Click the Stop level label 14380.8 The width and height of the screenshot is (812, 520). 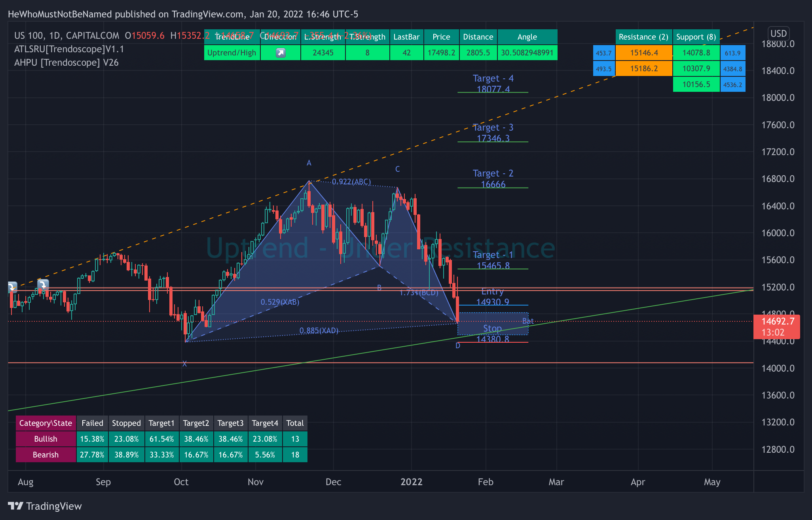493,334
